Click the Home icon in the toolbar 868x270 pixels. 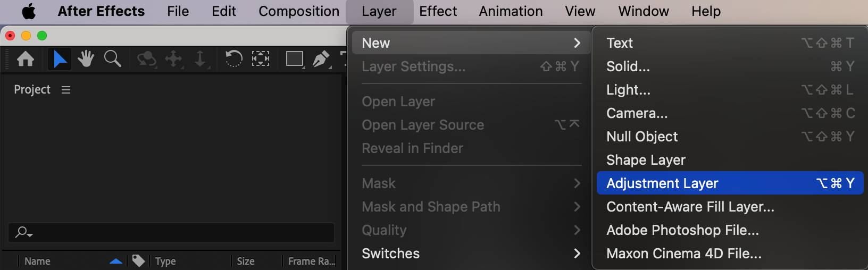coord(26,58)
